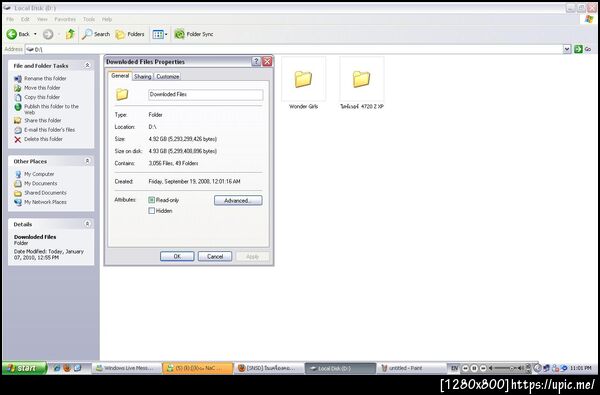Toggle the Read-only checkbox

152,200
